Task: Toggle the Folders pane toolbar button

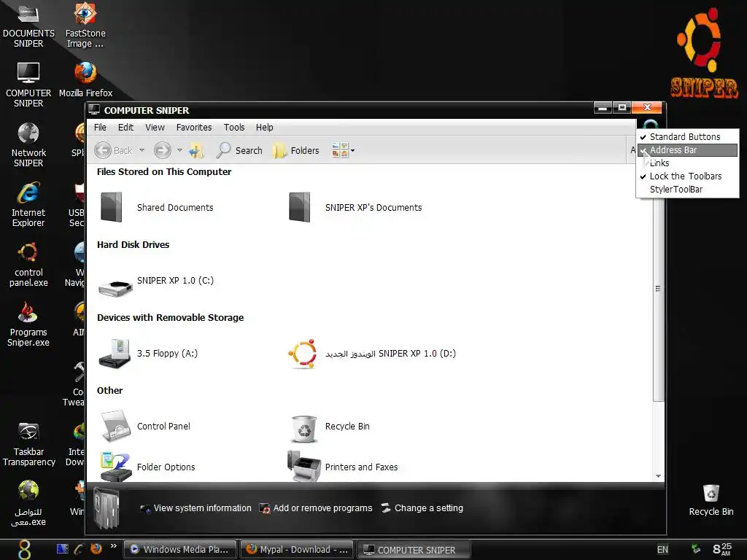Action: (x=296, y=150)
